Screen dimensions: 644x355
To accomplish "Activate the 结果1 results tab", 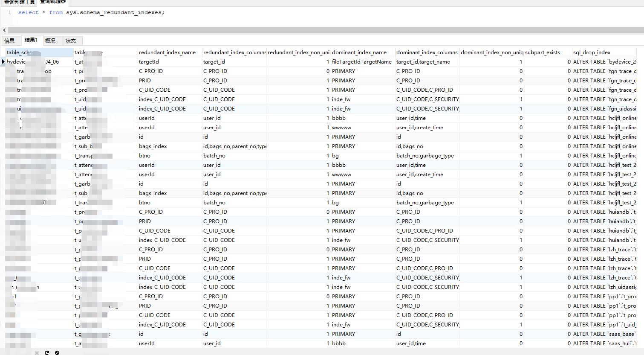I will coord(31,41).
